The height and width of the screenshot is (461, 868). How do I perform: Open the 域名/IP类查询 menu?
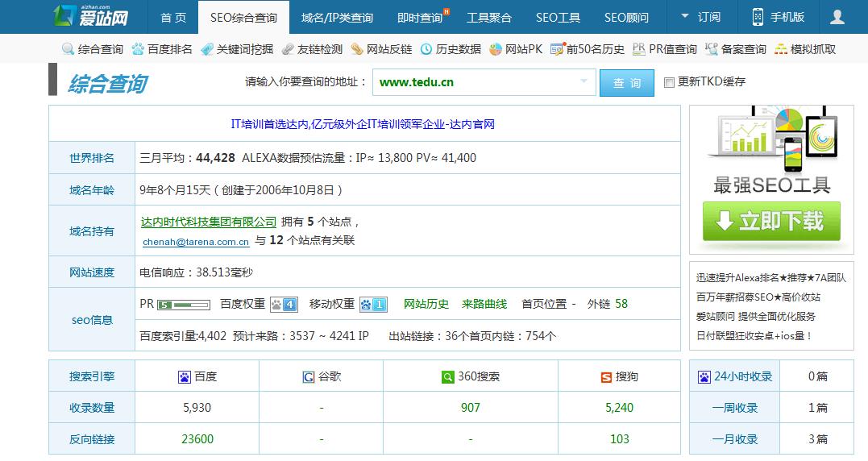(337, 18)
